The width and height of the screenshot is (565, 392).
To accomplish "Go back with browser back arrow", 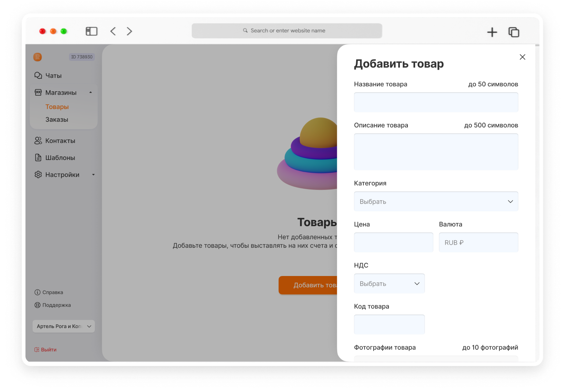I will point(113,31).
